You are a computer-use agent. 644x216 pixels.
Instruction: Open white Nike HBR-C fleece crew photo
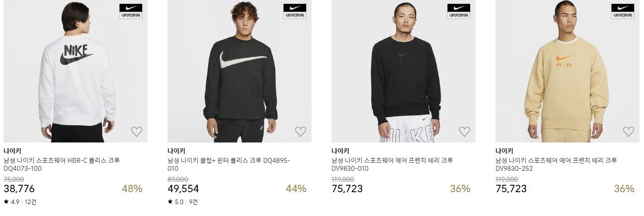click(x=76, y=71)
